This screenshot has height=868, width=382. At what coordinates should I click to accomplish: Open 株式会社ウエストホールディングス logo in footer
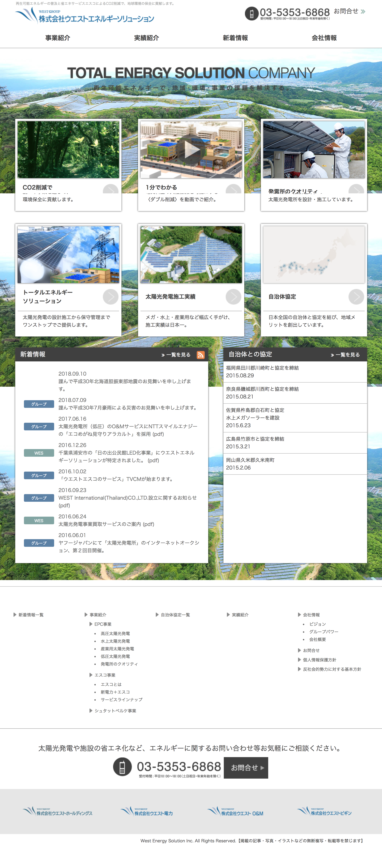57,811
